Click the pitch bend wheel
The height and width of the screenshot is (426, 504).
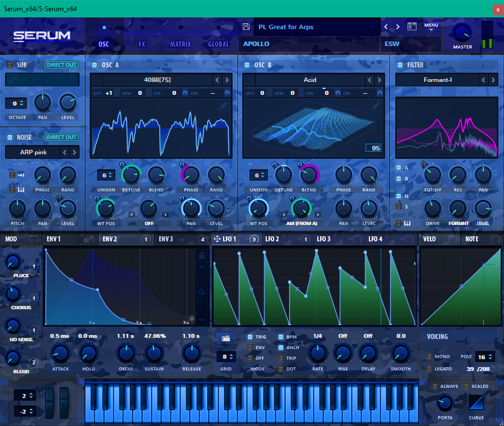pos(49,402)
